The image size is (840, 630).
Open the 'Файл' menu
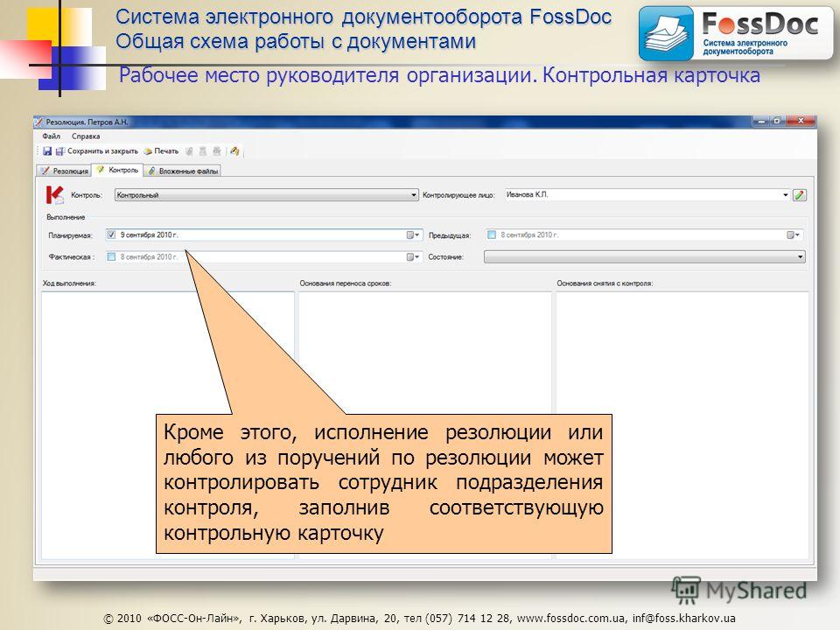point(52,136)
